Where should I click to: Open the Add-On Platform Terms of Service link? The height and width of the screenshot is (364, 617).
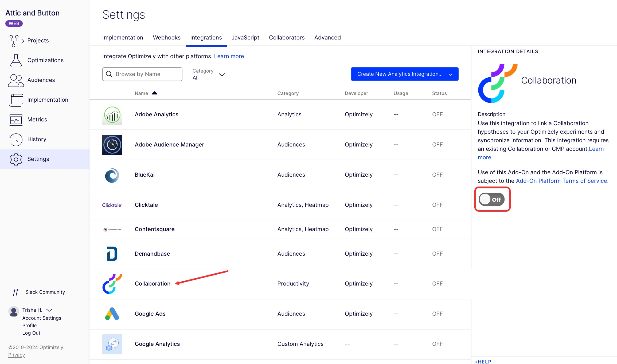[561, 181]
